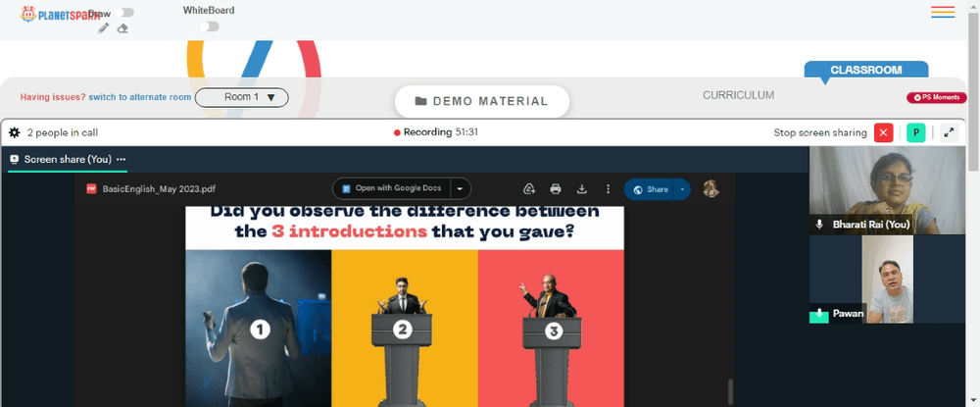
Task: Click speaker image numbered 2
Action: 405,329
